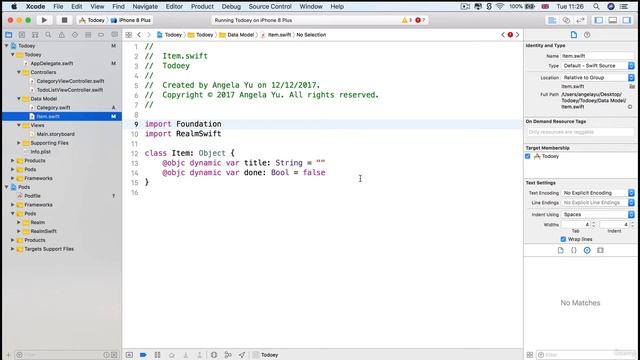Viewport: 640px width, 360px height.
Task: Open the issue navigator warning icon
Action: pyautogui.click(x=62, y=35)
